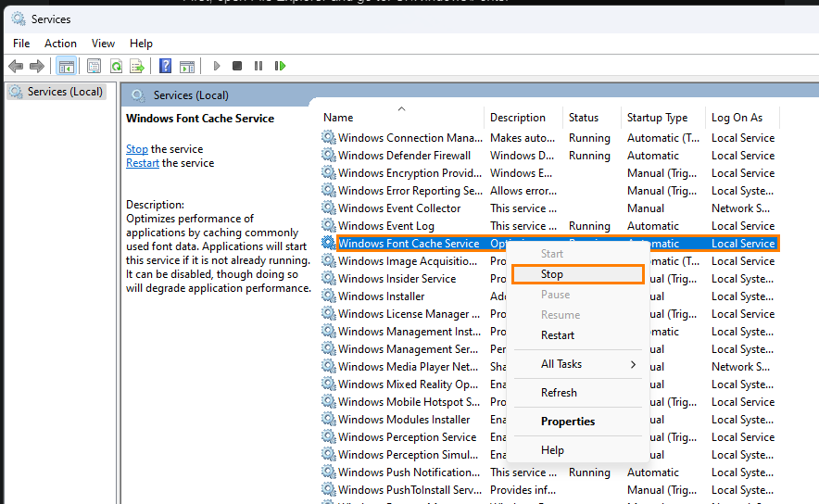The image size is (819, 504).
Task: Click the gear icon of Windows Insider Service
Action: 328,278
